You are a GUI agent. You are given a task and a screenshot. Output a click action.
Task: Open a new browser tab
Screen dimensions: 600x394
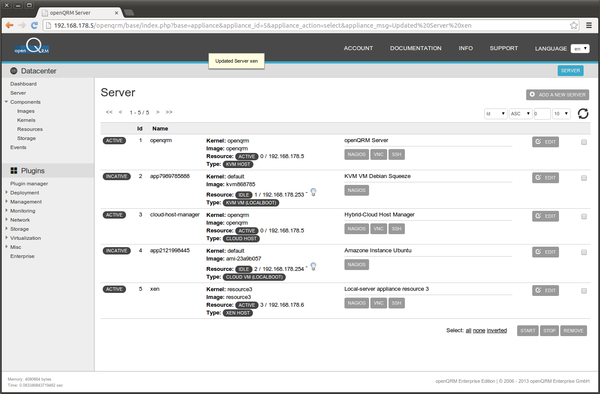pos(129,13)
